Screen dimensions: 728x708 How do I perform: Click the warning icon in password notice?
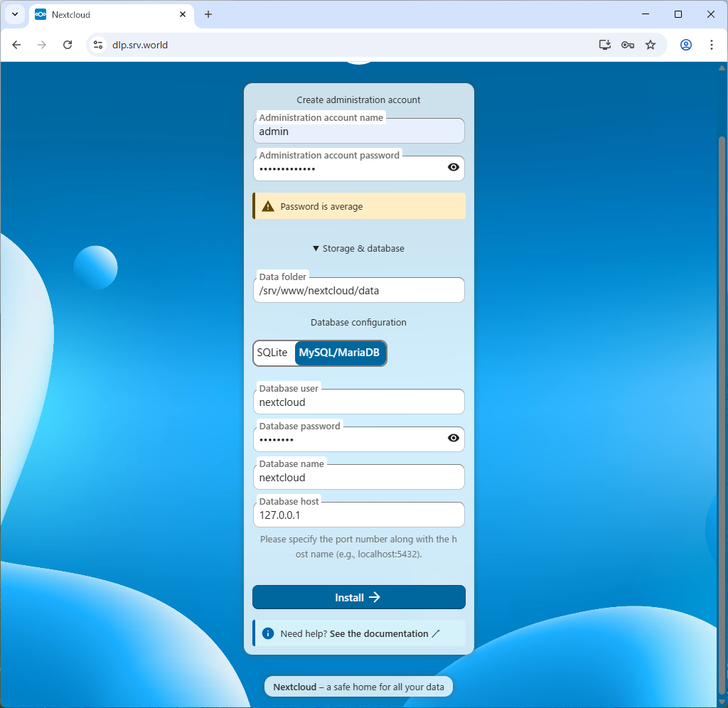(x=268, y=206)
